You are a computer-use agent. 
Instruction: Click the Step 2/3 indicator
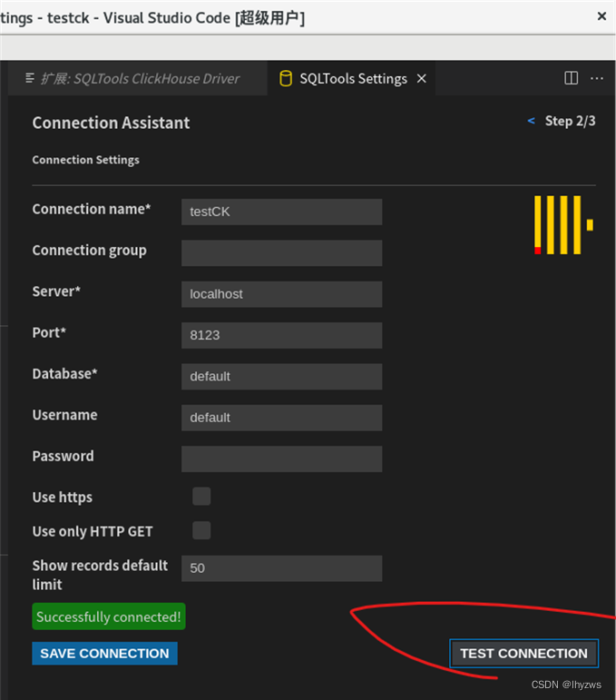point(570,121)
